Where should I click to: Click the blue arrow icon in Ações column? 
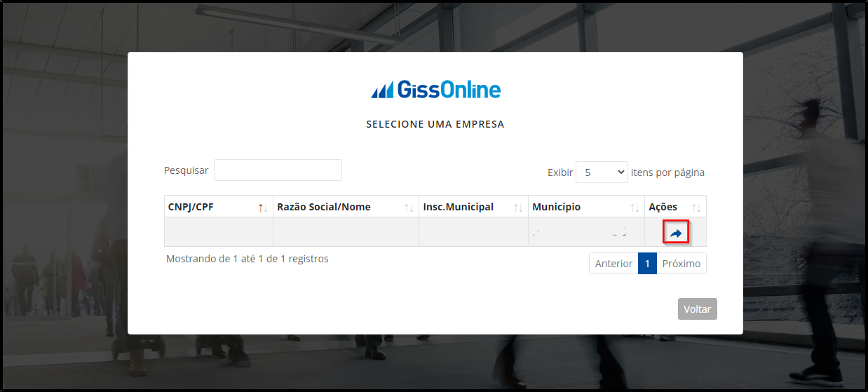click(x=676, y=233)
